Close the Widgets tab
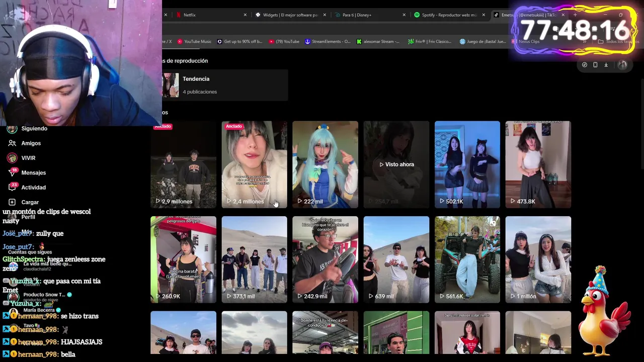The height and width of the screenshot is (362, 644). click(325, 15)
